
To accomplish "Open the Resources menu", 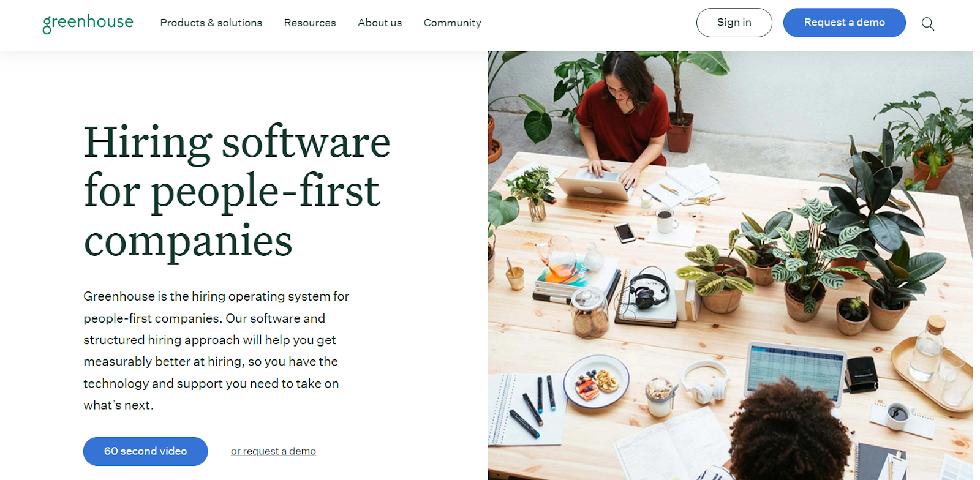I will [310, 23].
